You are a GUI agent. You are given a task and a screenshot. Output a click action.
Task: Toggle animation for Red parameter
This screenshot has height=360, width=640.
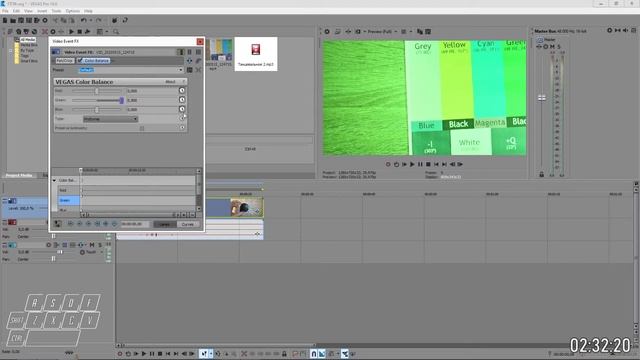[182, 91]
